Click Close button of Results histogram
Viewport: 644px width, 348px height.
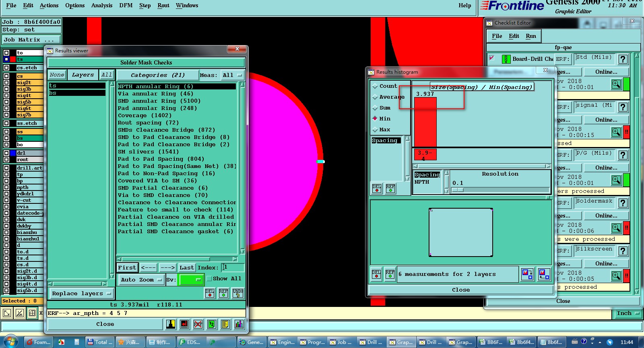[461, 290]
